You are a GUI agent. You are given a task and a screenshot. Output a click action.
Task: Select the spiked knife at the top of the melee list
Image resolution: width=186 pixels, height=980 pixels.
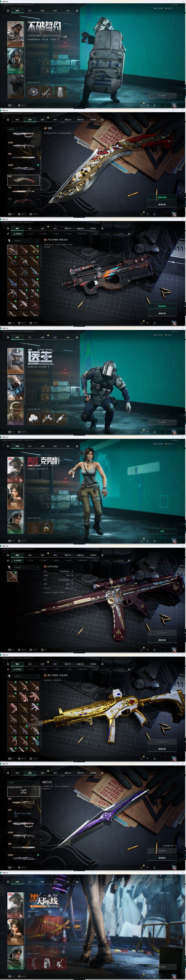tap(24, 134)
